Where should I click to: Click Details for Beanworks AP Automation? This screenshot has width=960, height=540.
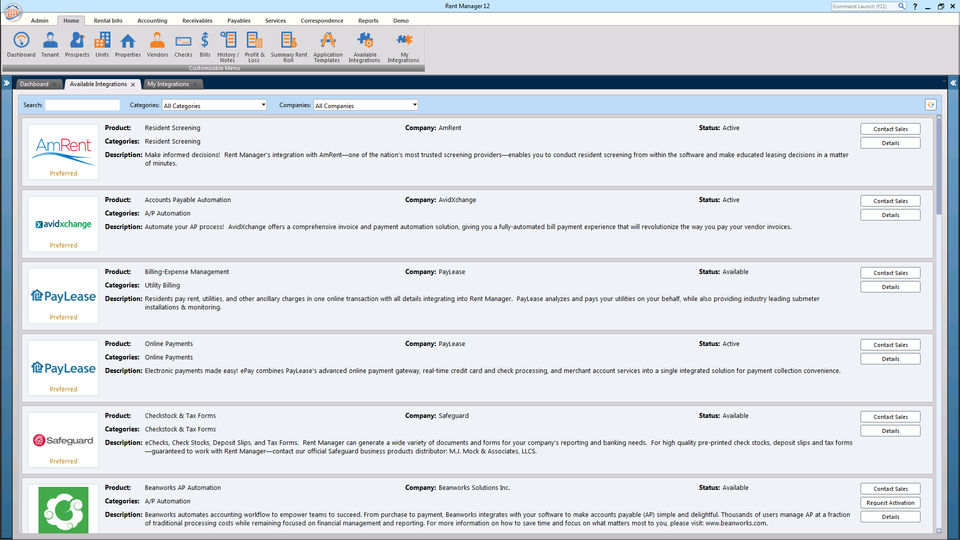pos(890,517)
